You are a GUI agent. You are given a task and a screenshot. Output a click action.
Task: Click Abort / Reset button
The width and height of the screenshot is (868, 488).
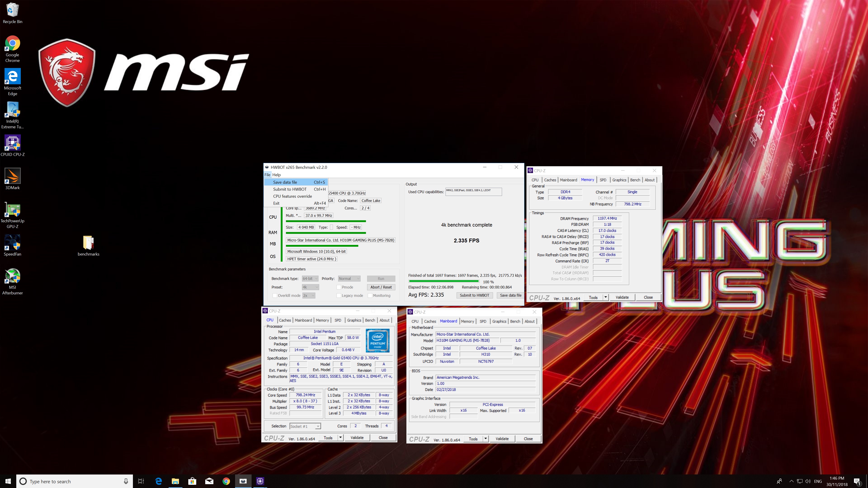pos(381,287)
